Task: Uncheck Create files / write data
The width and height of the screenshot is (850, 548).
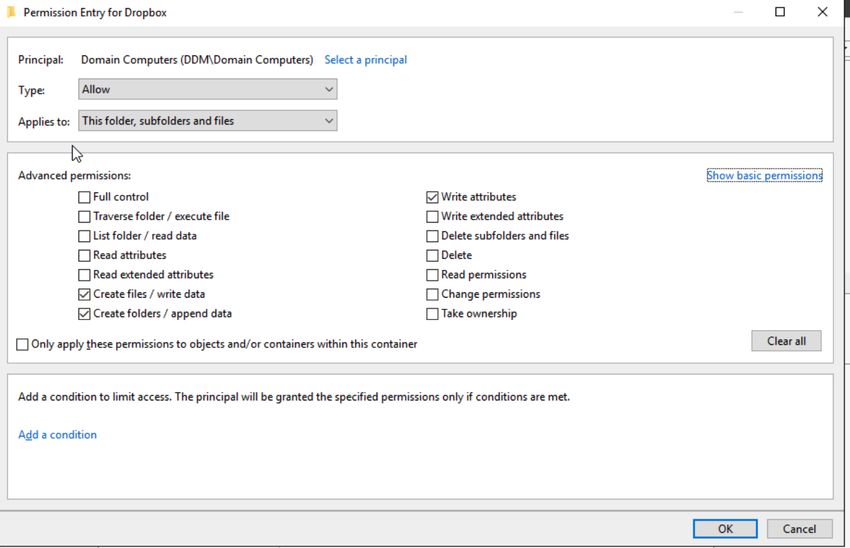Action: (84, 294)
